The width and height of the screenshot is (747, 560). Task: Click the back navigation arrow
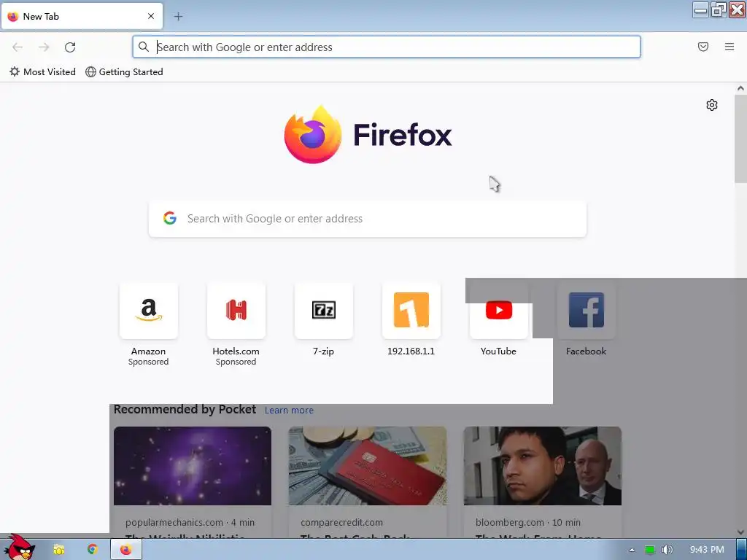(18, 47)
